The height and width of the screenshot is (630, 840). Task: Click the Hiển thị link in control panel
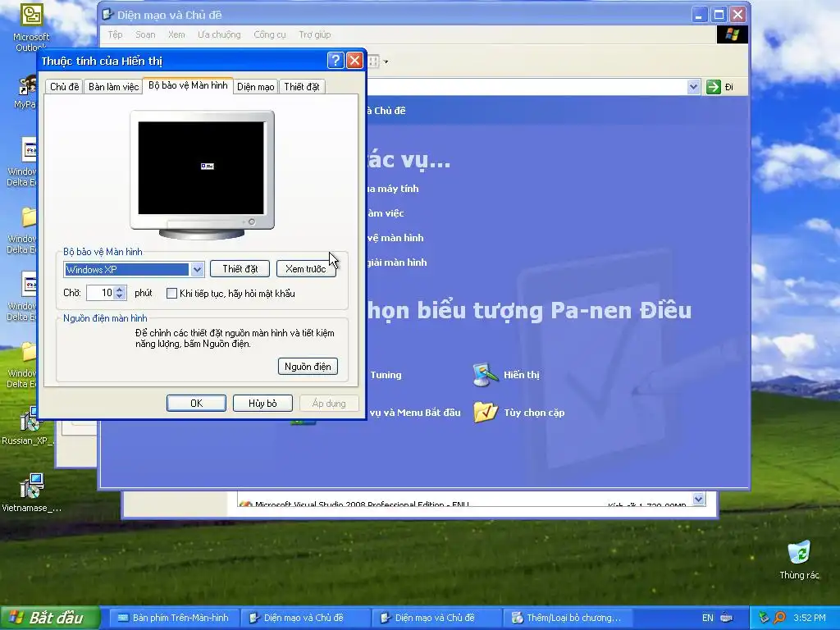(x=521, y=375)
